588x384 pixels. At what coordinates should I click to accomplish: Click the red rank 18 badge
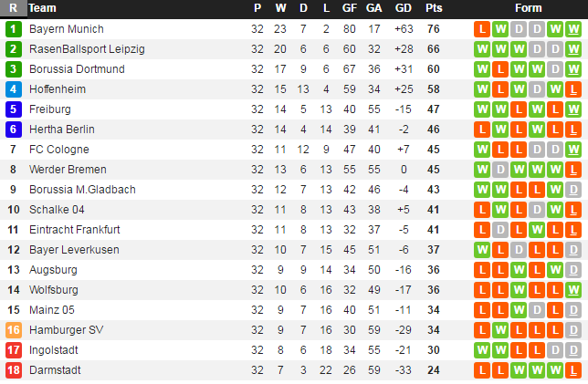pos(14,370)
